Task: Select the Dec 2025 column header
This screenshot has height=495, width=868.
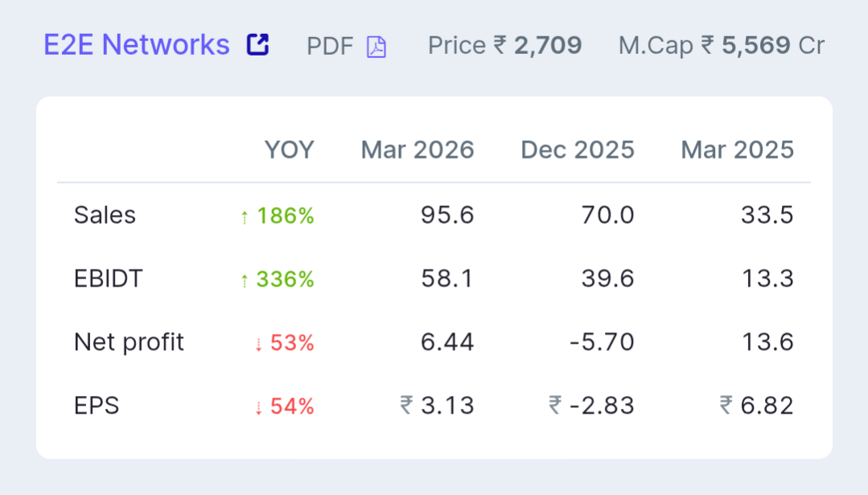Action: pyautogui.click(x=578, y=150)
